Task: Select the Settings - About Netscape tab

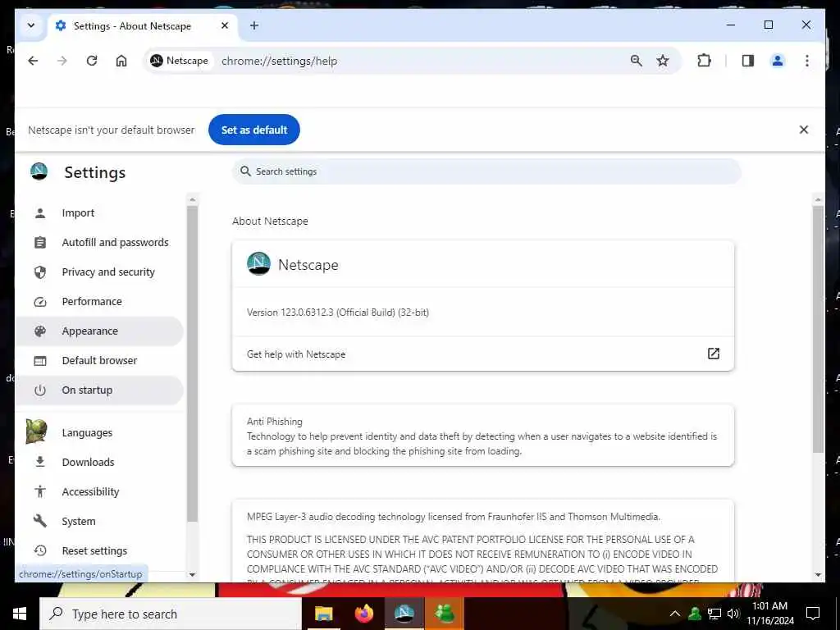Action: click(x=143, y=25)
